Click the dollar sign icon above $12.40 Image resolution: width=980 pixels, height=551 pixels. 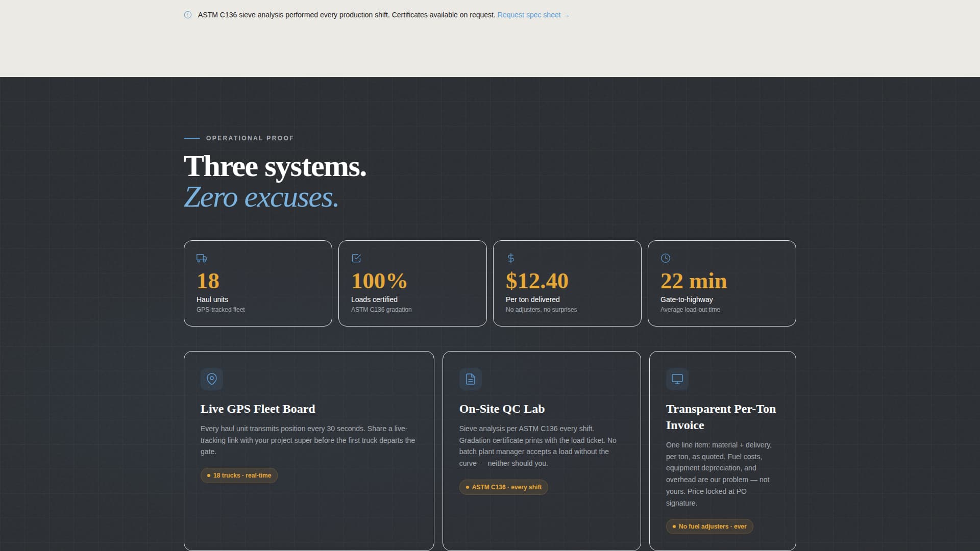pyautogui.click(x=510, y=258)
